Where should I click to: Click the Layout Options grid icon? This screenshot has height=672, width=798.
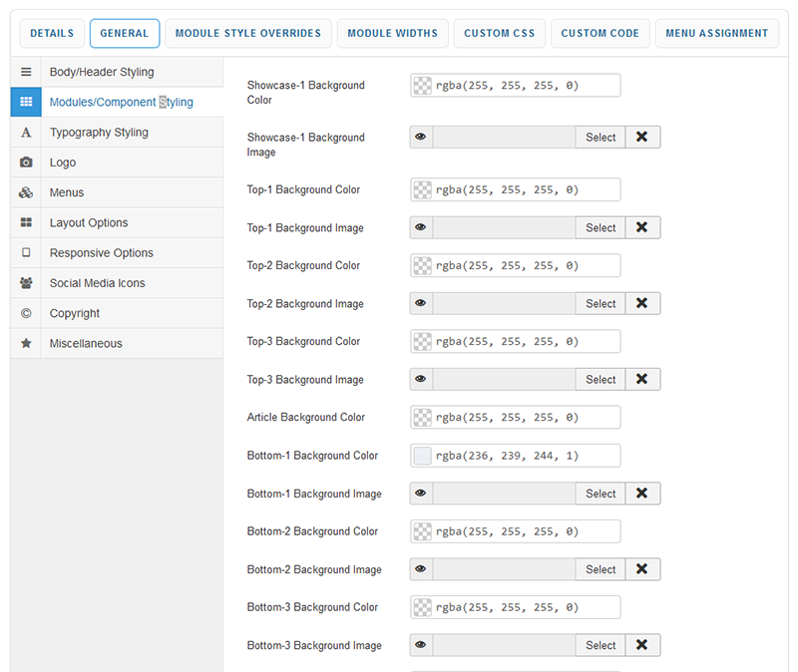(x=26, y=223)
